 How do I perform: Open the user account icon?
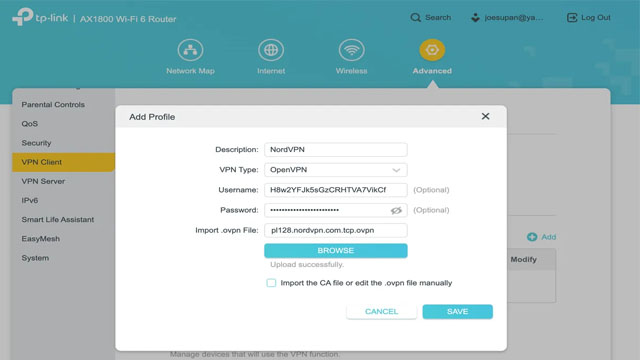pyautogui.click(x=475, y=18)
